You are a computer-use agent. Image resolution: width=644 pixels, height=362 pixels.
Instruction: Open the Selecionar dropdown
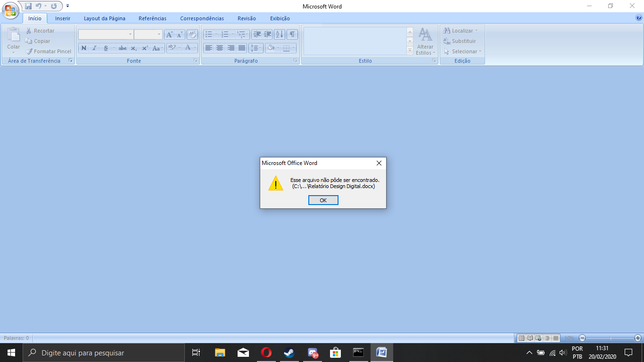coord(463,51)
